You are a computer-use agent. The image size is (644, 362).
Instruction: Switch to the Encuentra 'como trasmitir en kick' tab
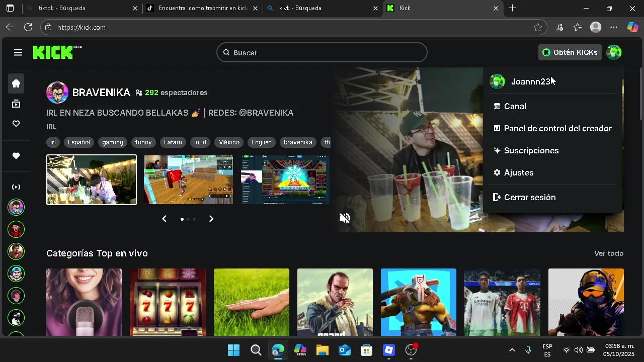[202, 8]
